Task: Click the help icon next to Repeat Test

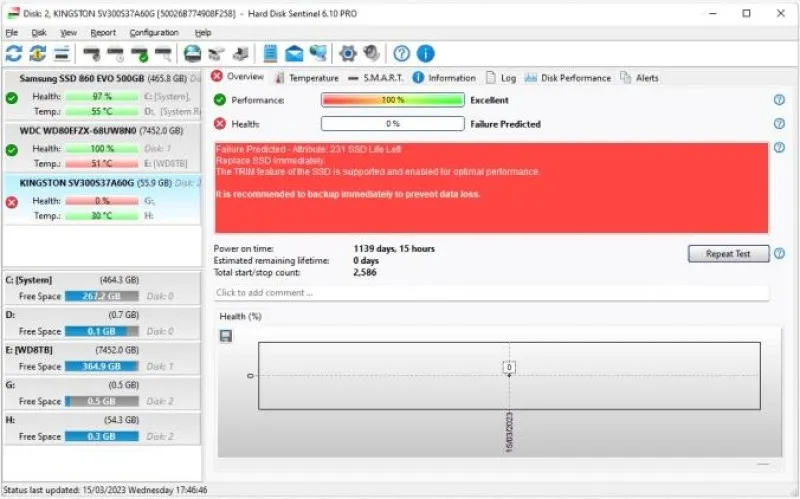Action: click(779, 254)
